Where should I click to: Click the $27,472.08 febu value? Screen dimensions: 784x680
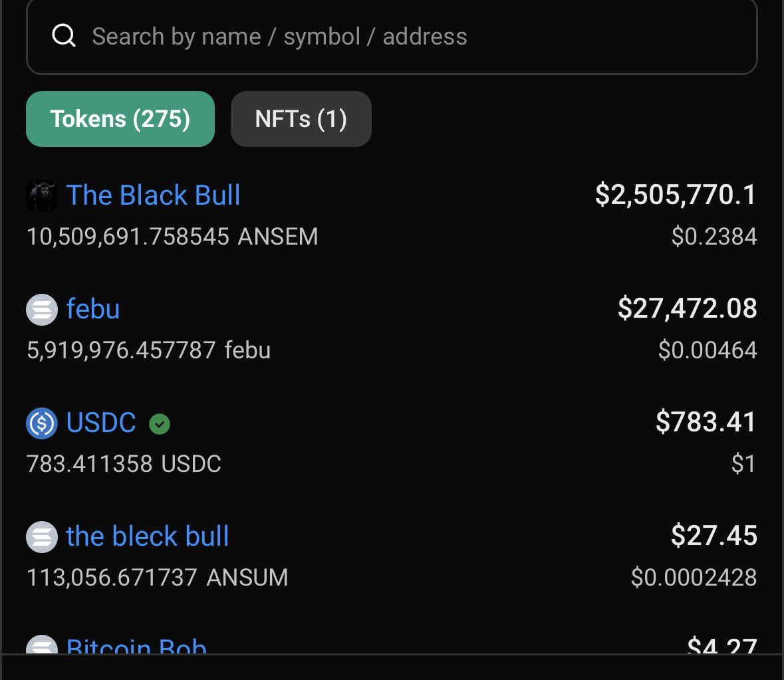[688, 308]
